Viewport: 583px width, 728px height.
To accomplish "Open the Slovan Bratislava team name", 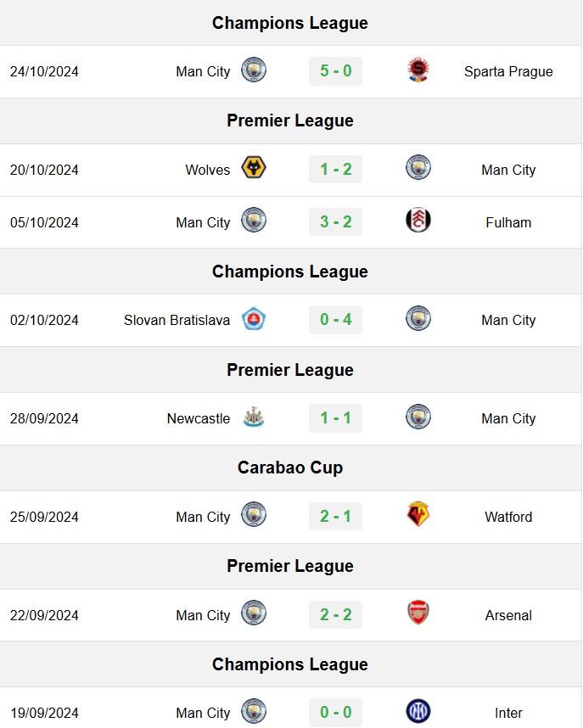I will (x=177, y=321).
